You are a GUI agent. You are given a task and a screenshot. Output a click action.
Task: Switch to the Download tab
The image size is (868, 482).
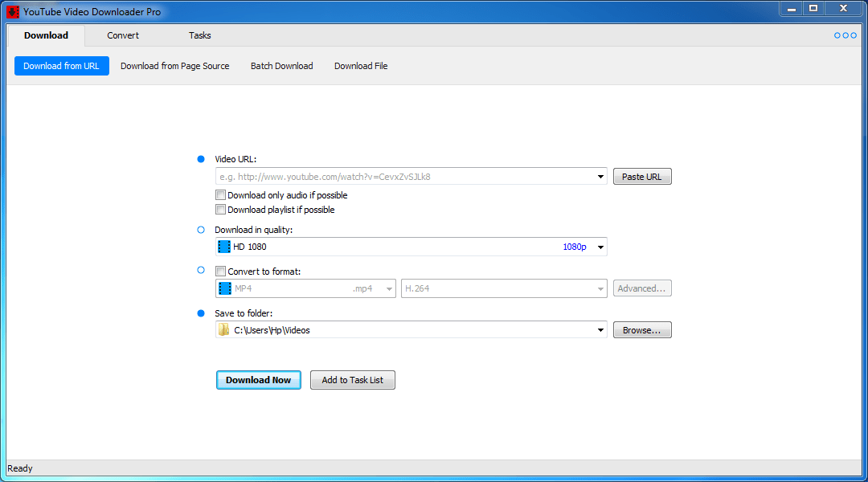click(x=46, y=35)
